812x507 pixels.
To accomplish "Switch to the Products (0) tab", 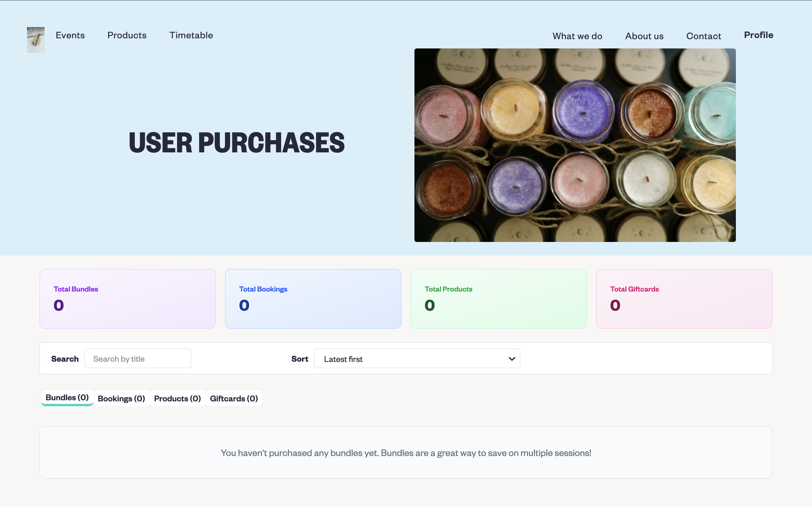I will click(x=177, y=398).
